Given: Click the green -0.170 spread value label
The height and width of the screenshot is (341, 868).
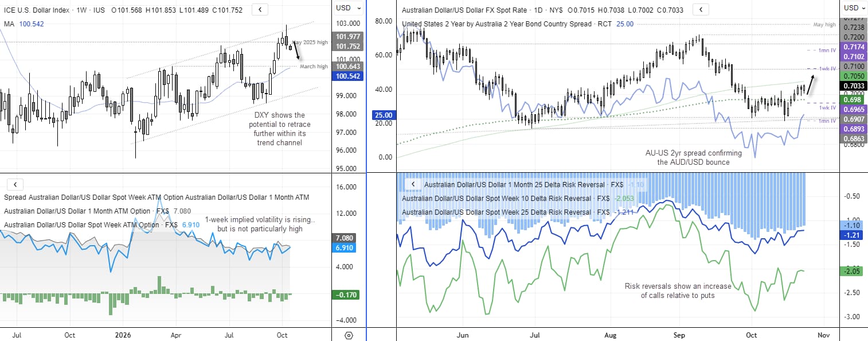Looking at the screenshot, I should click(347, 295).
